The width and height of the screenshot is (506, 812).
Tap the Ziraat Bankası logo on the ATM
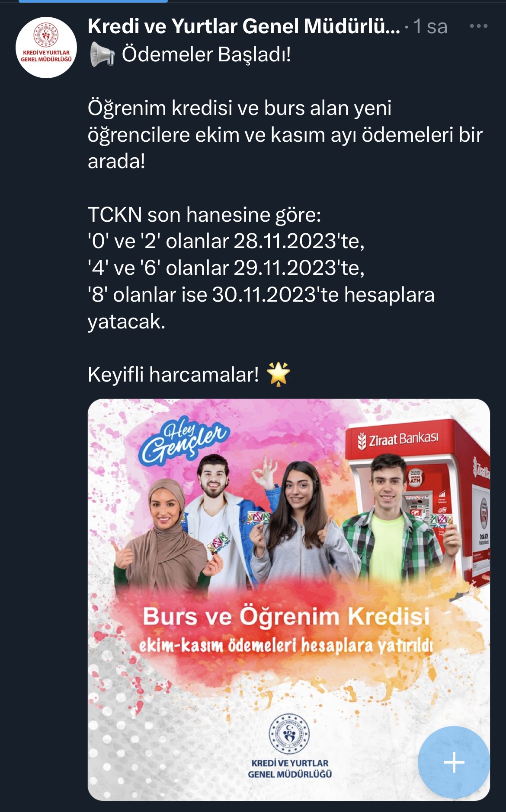pyautogui.click(x=398, y=439)
